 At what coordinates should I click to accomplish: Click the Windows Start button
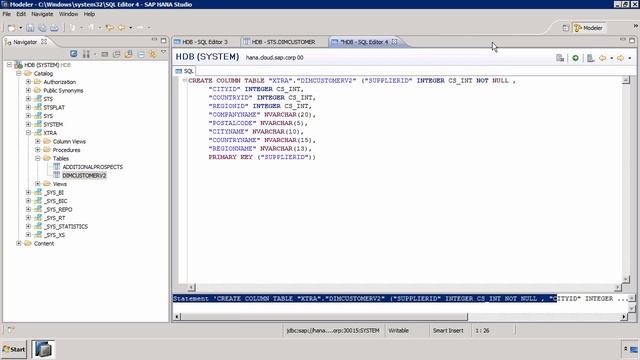point(14,349)
